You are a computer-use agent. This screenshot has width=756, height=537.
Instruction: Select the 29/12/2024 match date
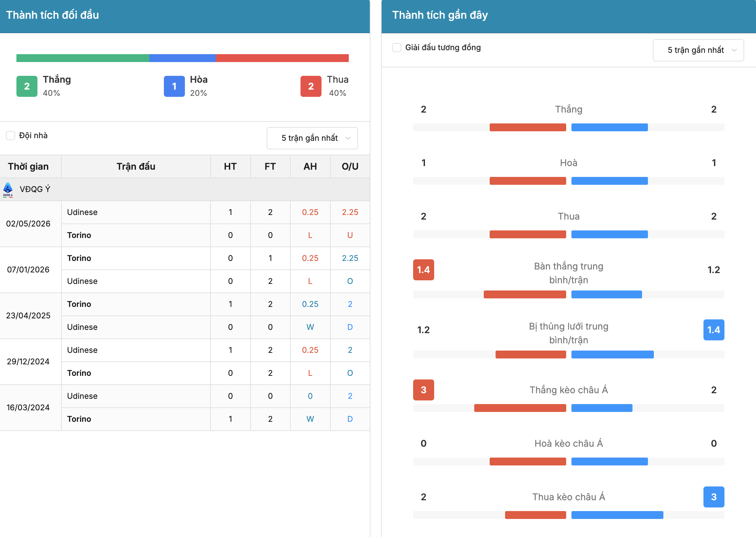pos(29,362)
